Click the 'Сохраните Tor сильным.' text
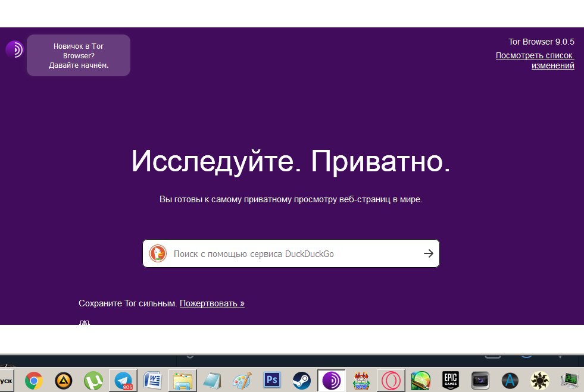 (x=127, y=303)
